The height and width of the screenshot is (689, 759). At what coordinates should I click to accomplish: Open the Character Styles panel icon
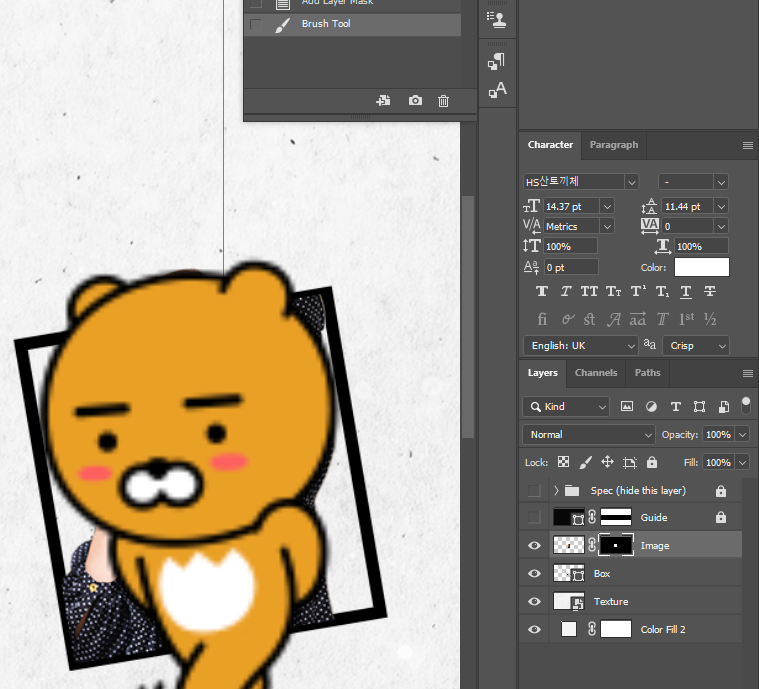coord(498,90)
